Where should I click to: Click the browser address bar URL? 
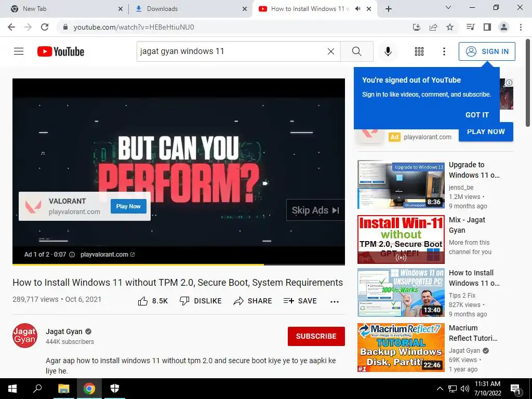pos(134,27)
